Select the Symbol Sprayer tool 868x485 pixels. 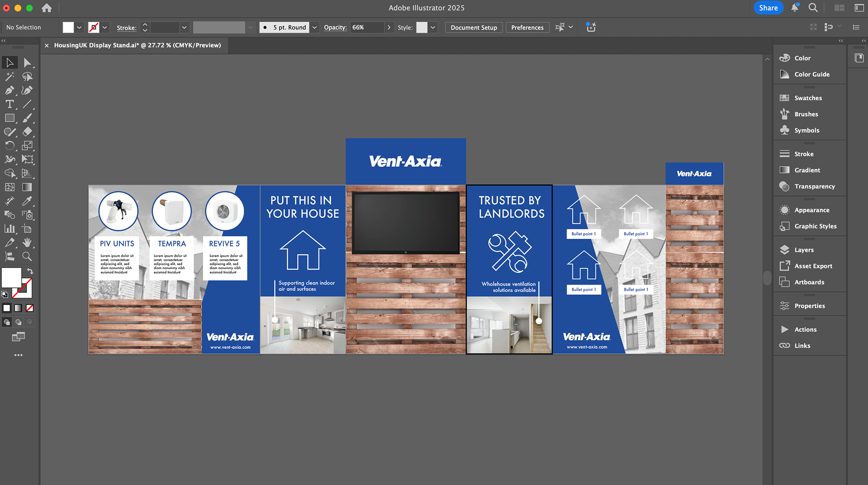(27, 215)
